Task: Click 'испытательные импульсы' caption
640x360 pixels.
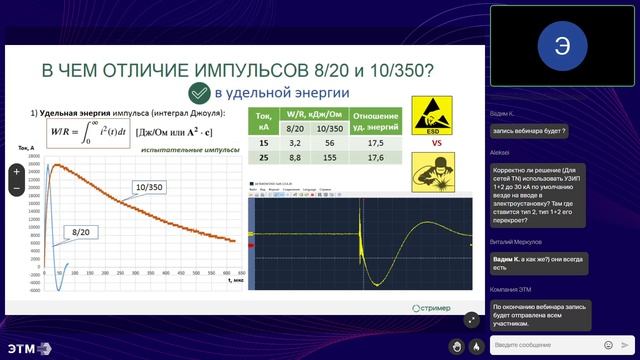Action: 190,150
